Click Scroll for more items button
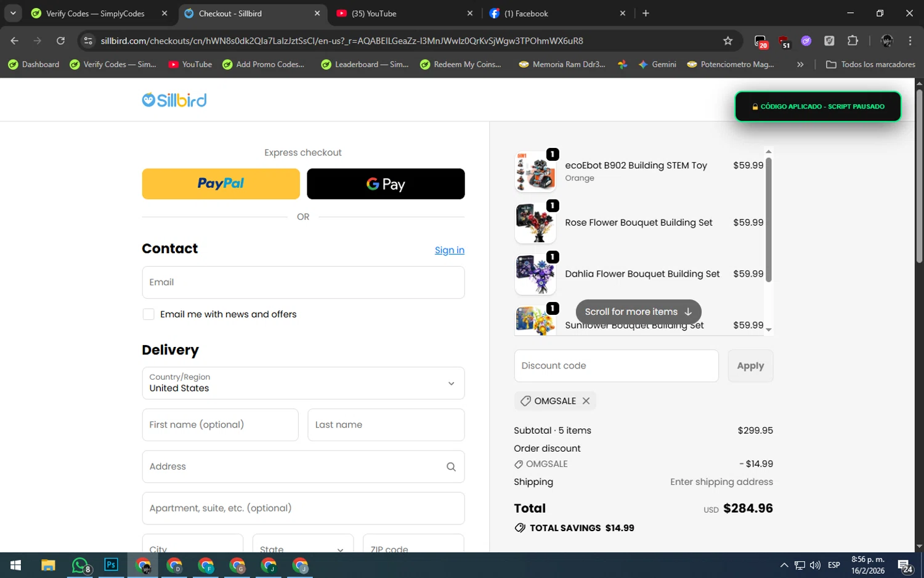Viewport: 924px width, 578px height. pos(638,312)
